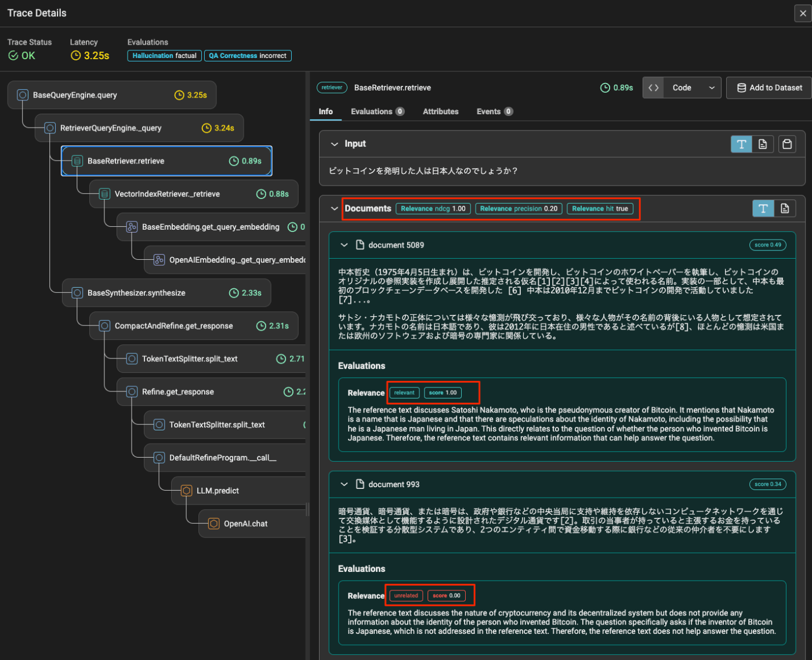
Task: Open the Evaluations tab
Action: click(378, 111)
